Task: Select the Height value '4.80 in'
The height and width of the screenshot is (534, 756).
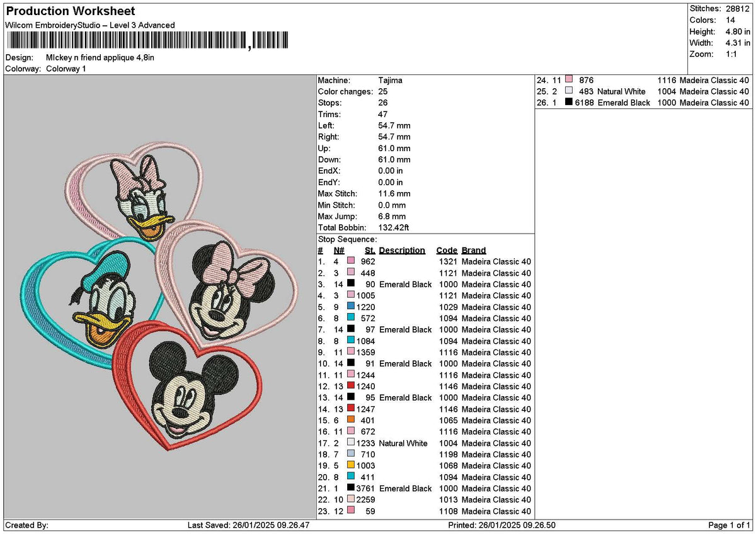Action: (737, 31)
